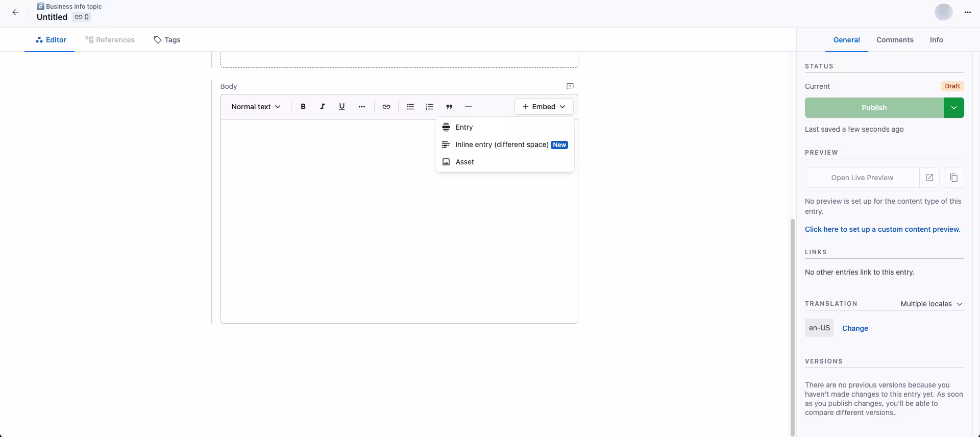980x437 pixels.
Task: Toggle italic formatting in Body toolbar
Action: (x=323, y=107)
